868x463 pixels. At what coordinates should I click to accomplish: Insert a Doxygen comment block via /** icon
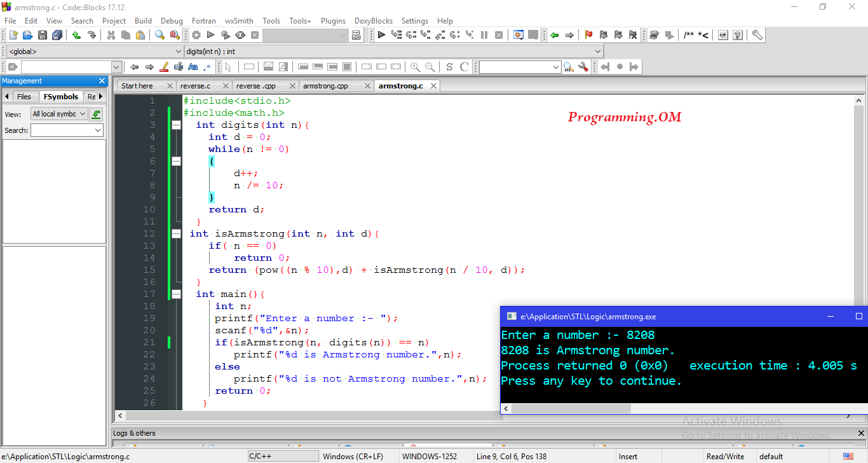688,35
